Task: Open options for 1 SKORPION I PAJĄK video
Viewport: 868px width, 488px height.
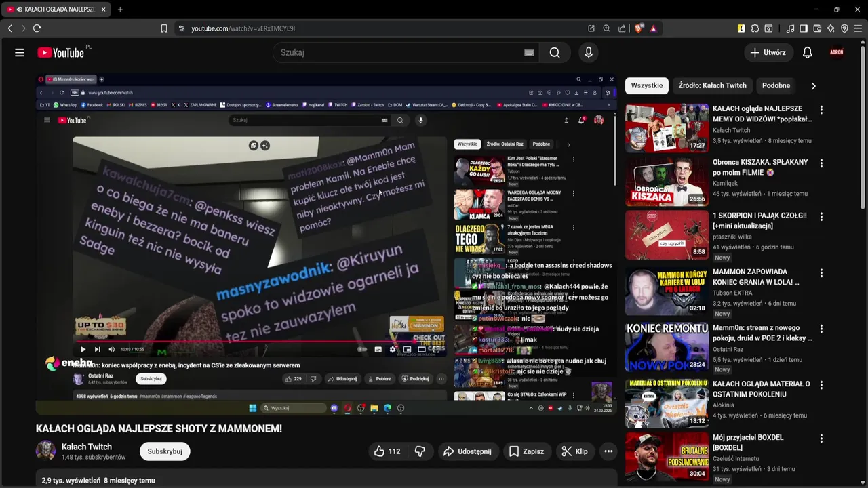Action: (821, 217)
